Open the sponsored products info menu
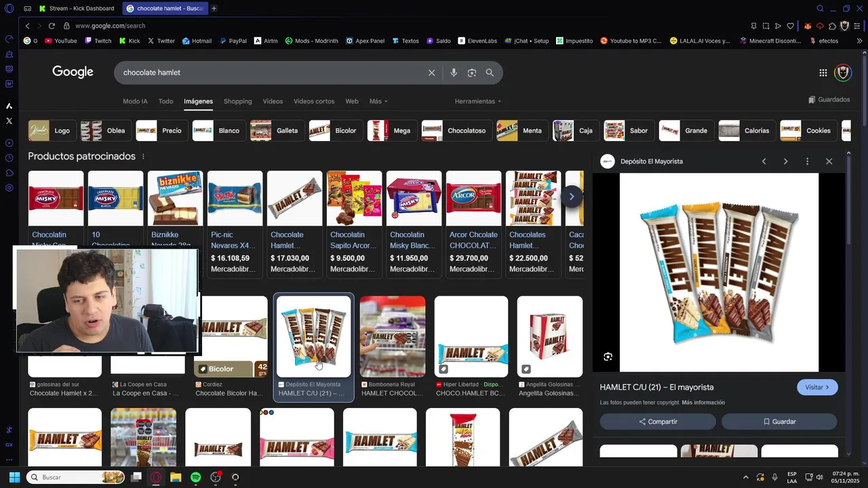868x488 pixels. click(142, 157)
